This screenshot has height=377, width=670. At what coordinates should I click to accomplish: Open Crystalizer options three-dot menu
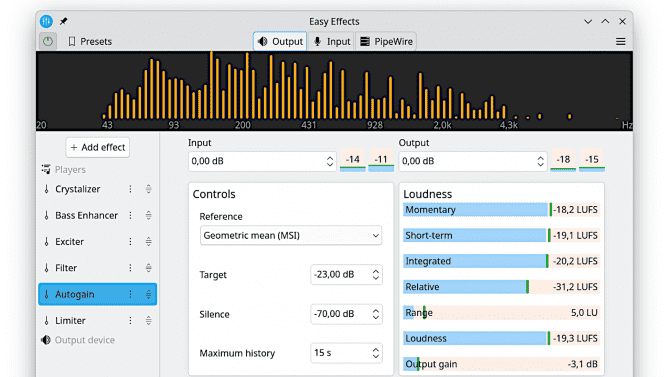click(x=130, y=189)
